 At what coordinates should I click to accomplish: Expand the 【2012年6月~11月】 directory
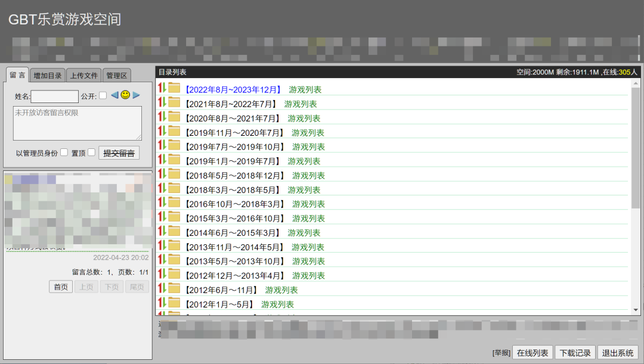pyautogui.click(x=220, y=290)
